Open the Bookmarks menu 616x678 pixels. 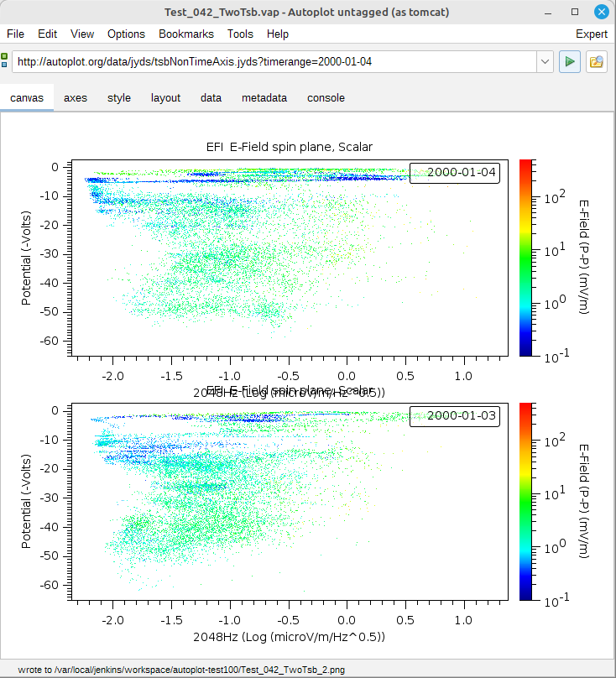(x=186, y=34)
